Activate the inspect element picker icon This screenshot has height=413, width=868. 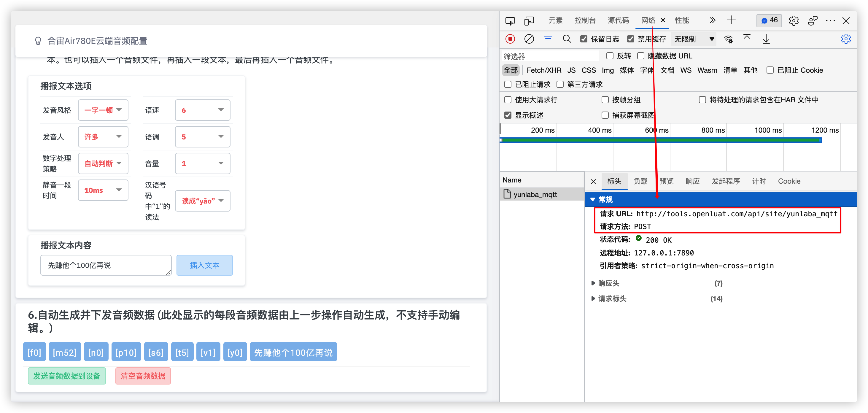click(510, 21)
